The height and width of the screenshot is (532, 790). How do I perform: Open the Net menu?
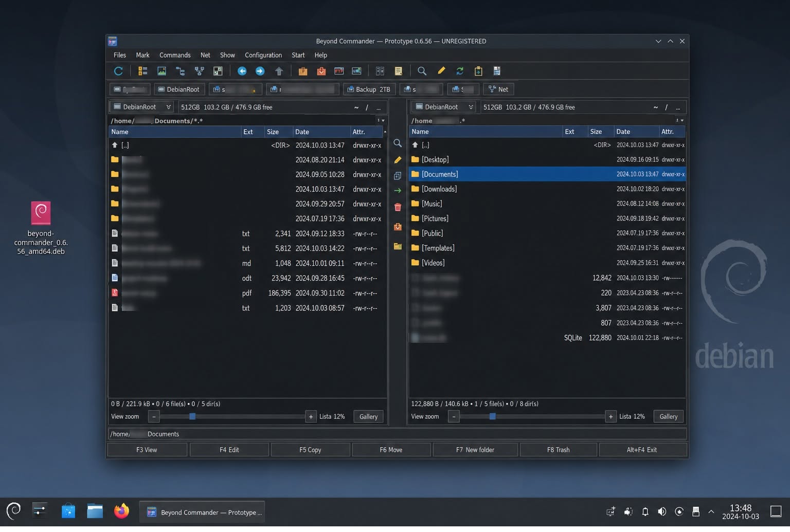[x=205, y=55]
